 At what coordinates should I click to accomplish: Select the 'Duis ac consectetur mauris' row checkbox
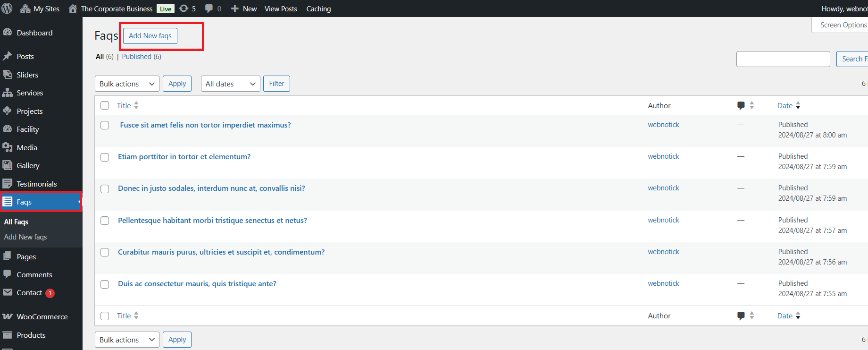pyautogui.click(x=105, y=284)
